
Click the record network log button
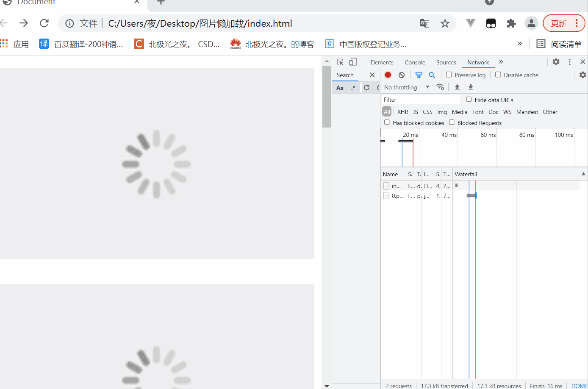pyautogui.click(x=388, y=75)
